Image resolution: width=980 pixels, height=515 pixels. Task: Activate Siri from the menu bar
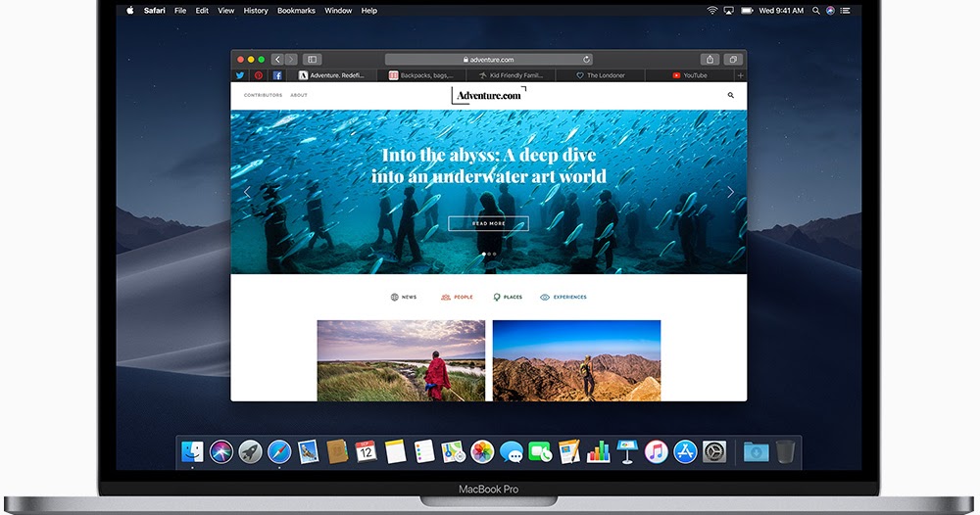click(831, 10)
